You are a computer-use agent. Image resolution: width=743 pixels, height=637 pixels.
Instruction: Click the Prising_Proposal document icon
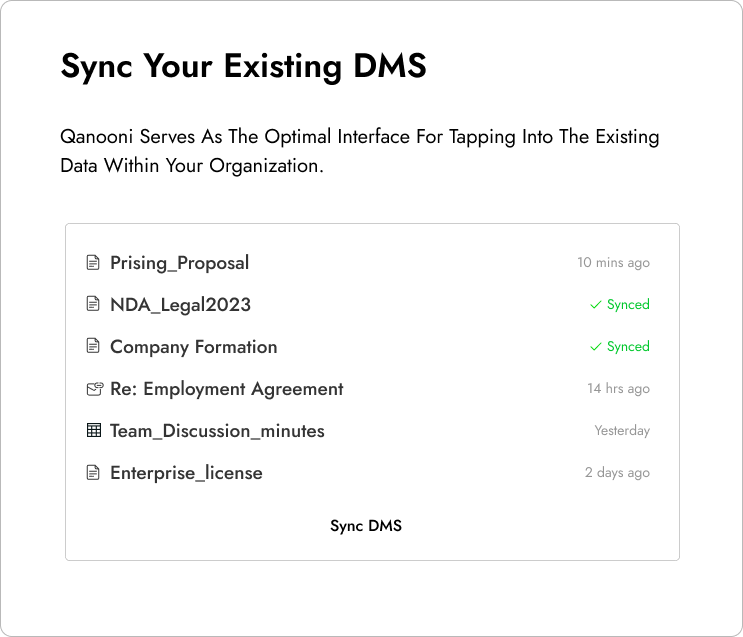[93, 263]
